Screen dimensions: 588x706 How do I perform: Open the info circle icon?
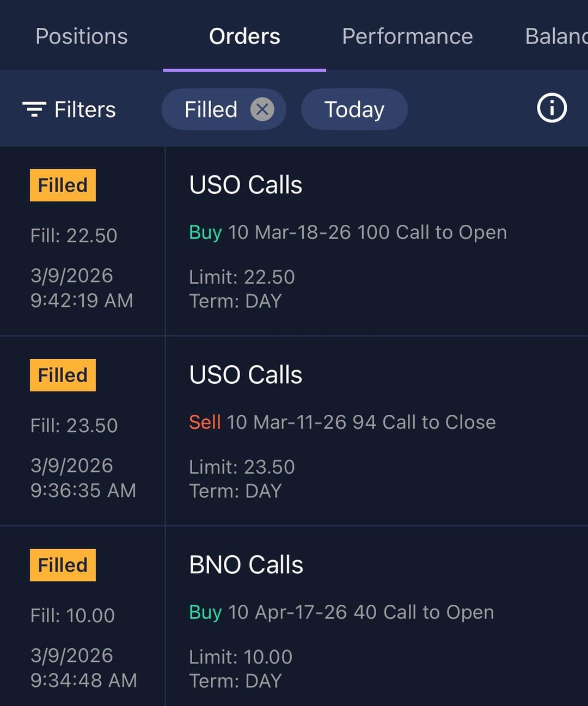[x=552, y=108]
